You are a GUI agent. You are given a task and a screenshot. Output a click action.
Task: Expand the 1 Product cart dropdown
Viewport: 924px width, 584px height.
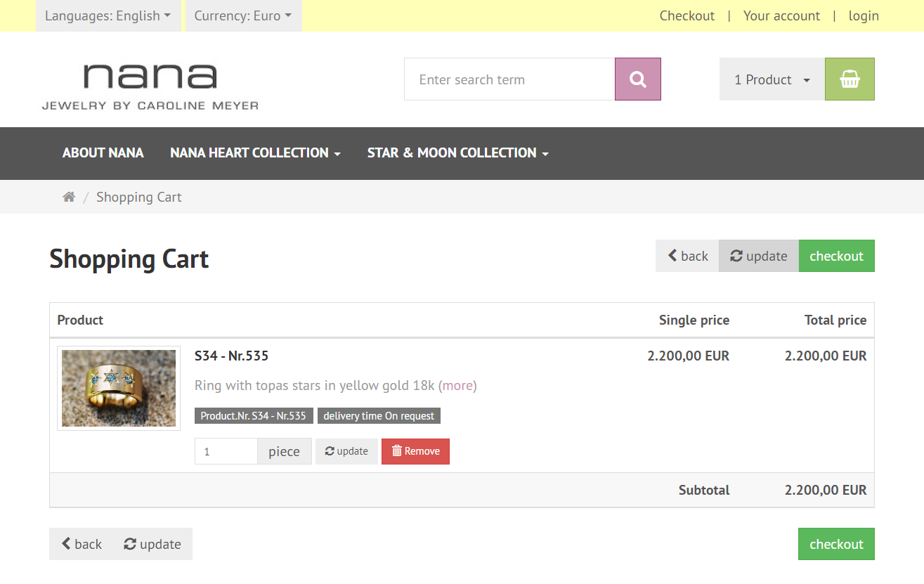click(772, 79)
